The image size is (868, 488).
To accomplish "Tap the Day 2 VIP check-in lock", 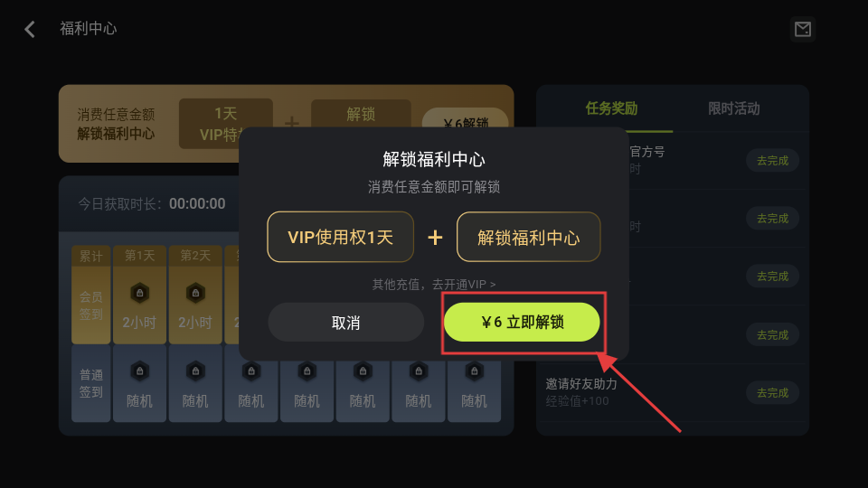I will (x=195, y=293).
